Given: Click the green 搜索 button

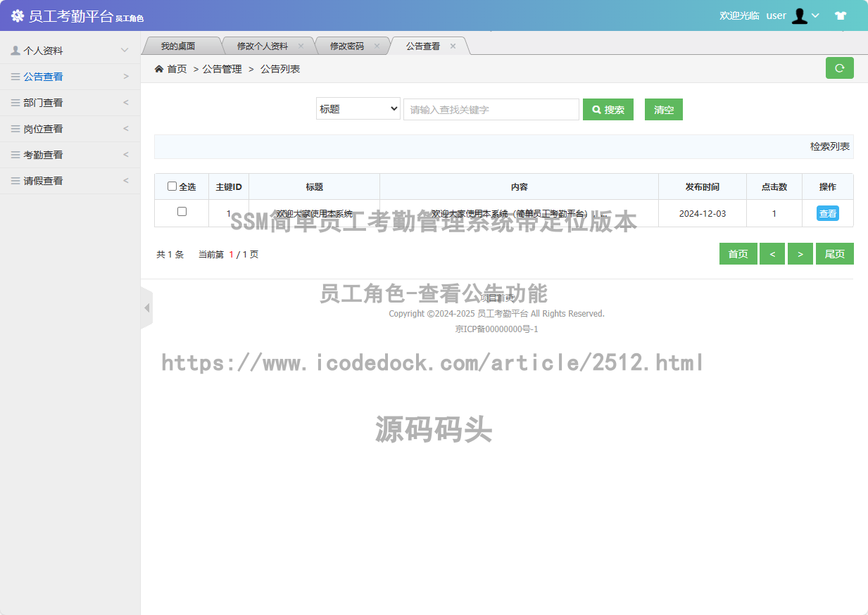Looking at the screenshot, I should coord(608,110).
